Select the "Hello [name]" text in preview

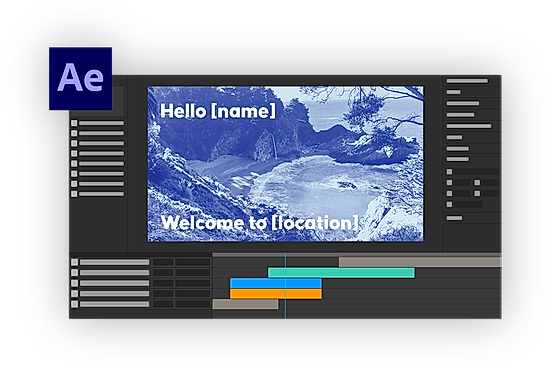click(218, 111)
